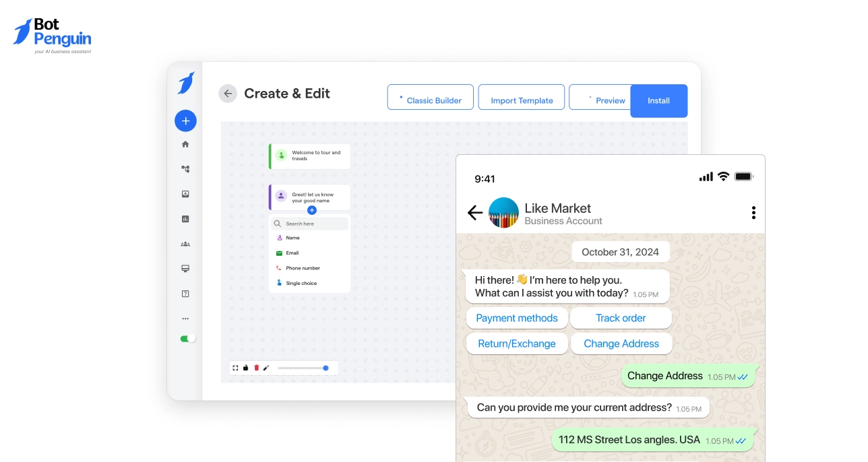Click the help question mark icon

(x=185, y=293)
